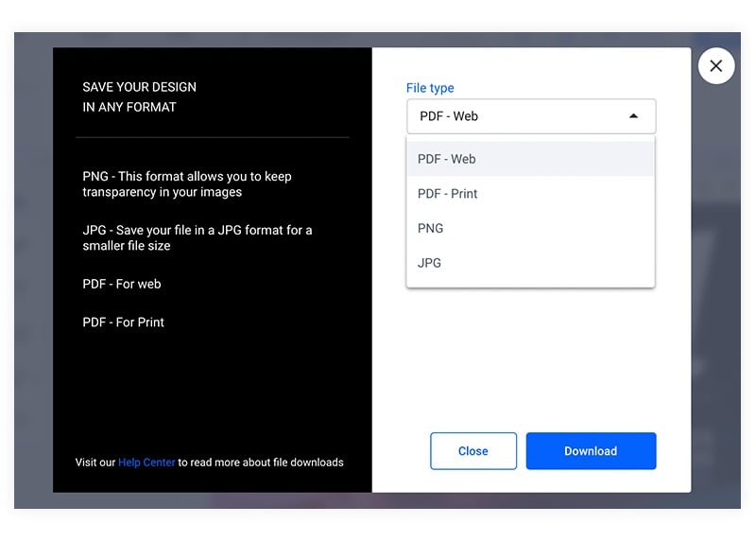Screen dimensions: 756x541
Task: Click the 'SAVE YOUR DESIGN IN ANY FORMAT' heading
Action: [139, 97]
